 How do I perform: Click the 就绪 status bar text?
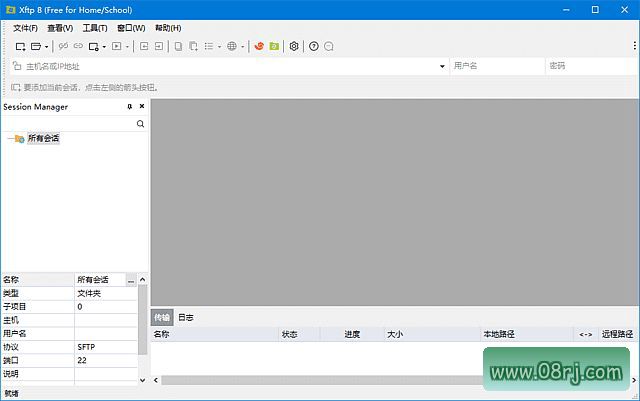coord(11,394)
